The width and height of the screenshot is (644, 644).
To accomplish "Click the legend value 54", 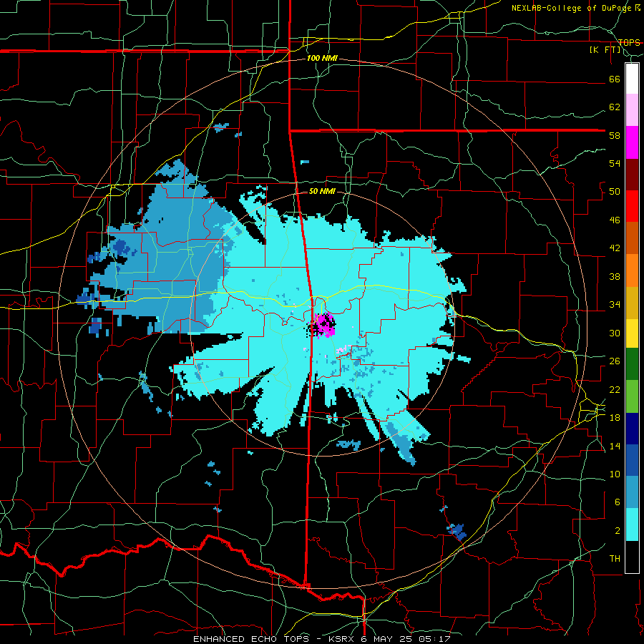I will pos(615,163).
